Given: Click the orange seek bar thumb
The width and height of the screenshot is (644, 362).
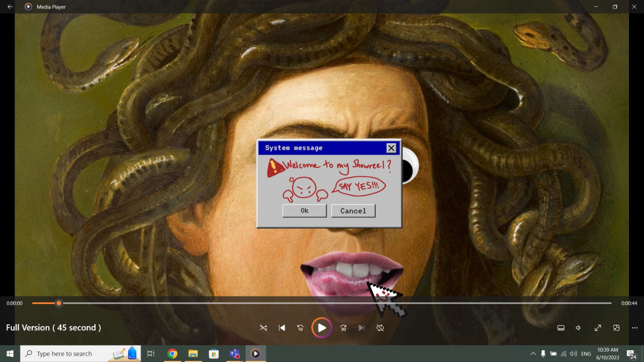Looking at the screenshot, I should coord(59,303).
